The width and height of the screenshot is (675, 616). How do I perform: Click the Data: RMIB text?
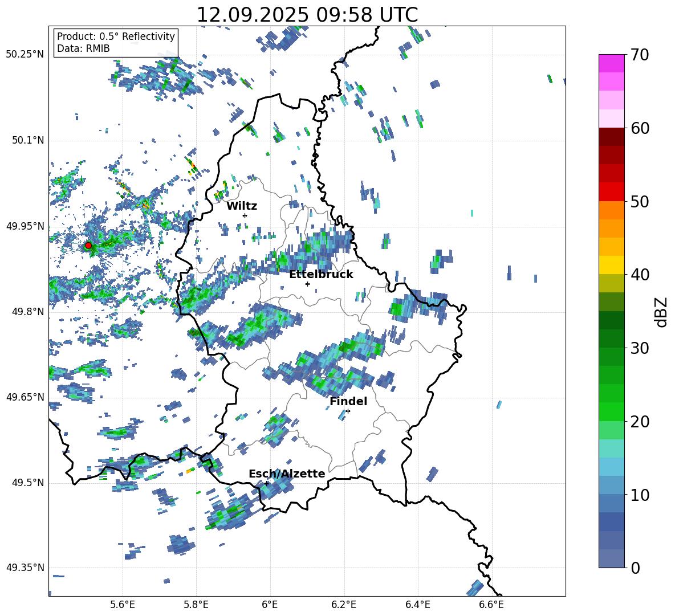tap(83, 48)
